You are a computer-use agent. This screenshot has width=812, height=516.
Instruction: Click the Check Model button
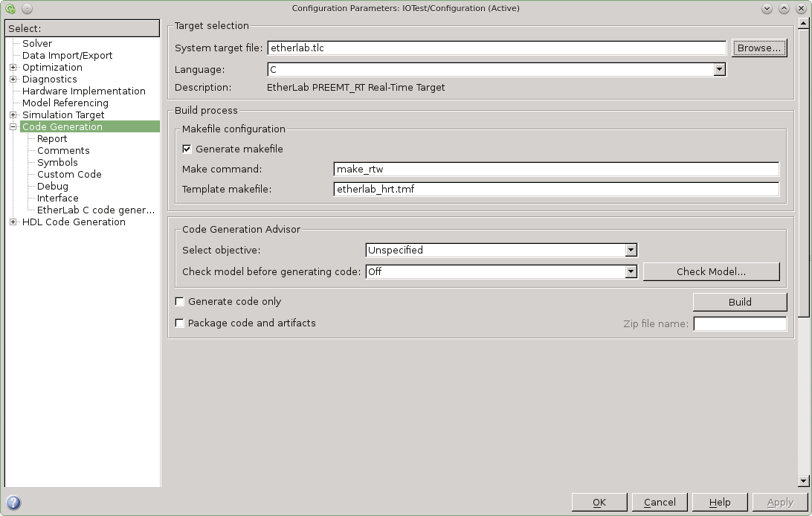pos(711,272)
